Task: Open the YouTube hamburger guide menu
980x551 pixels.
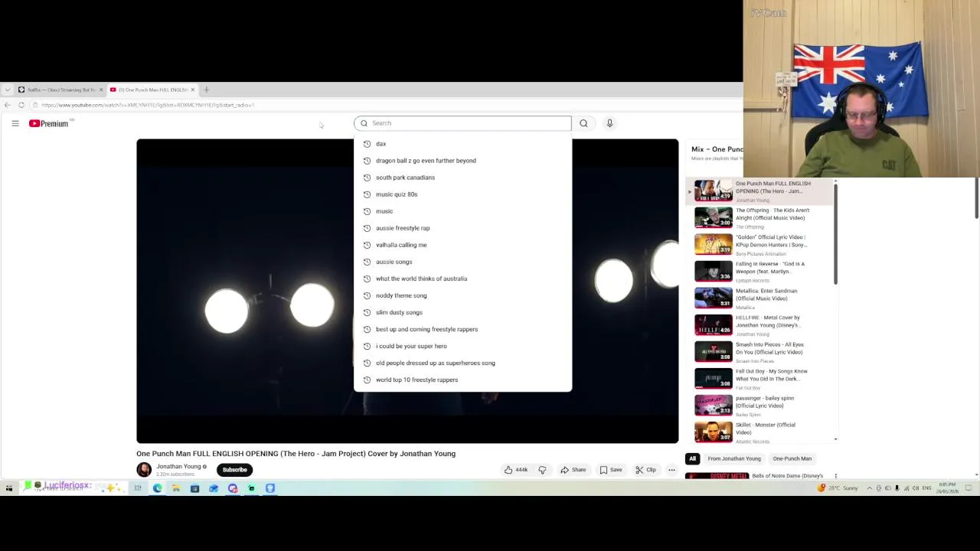Action: (x=15, y=123)
